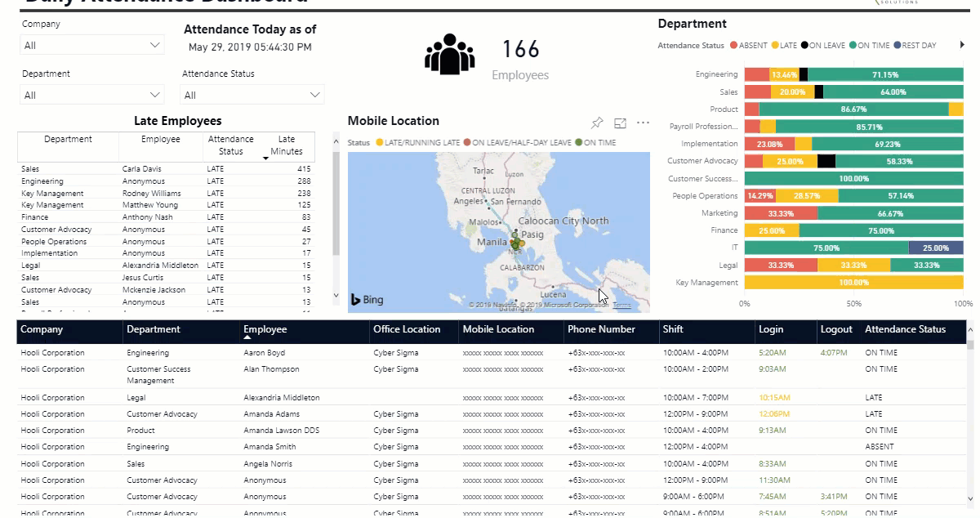Click Customer Success 100.00% bar
This screenshot has height=518, width=980.
[854, 179]
